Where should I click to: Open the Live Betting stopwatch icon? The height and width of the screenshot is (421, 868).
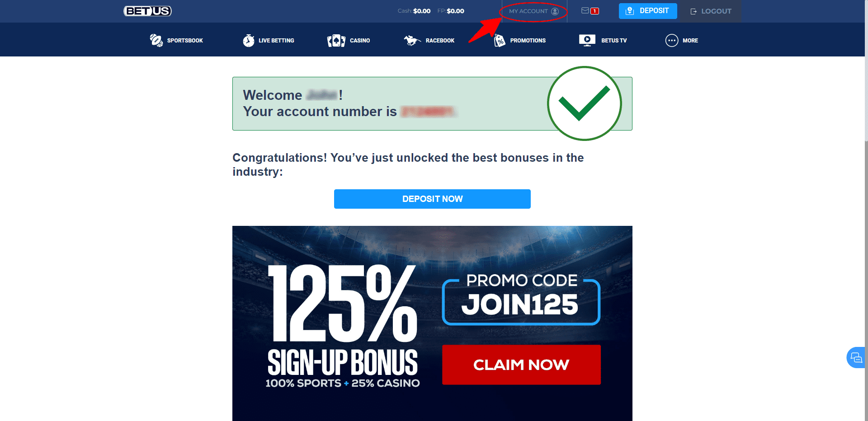click(x=249, y=40)
